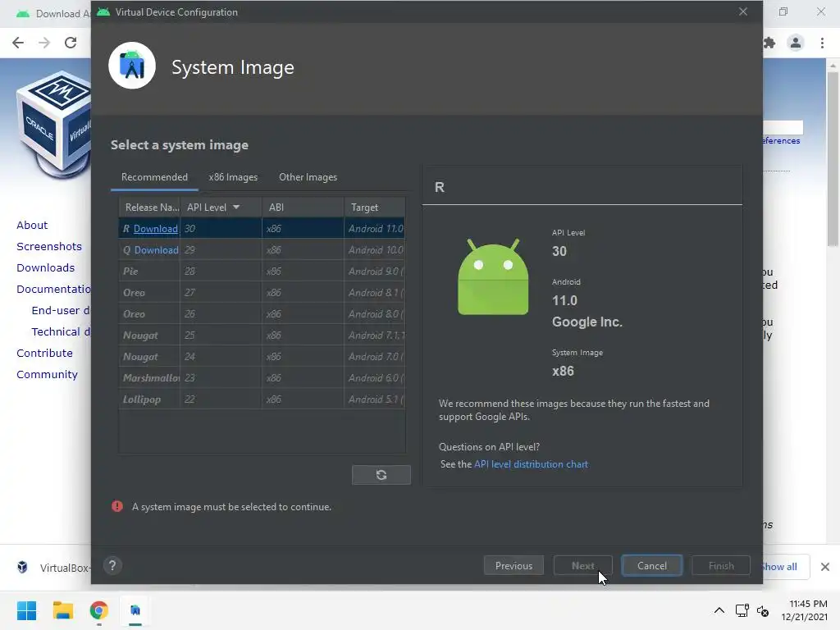Click the VirtualBox logo on the webpage
Viewport: 840px width, 630px height.
[x=53, y=125]
